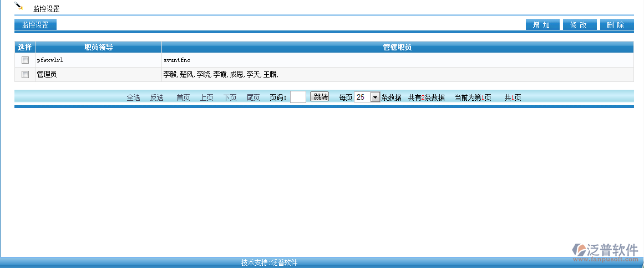This screenshot has height=268, width=644.
Task: Click the 职员领导 column header
Action: [99, 48]
